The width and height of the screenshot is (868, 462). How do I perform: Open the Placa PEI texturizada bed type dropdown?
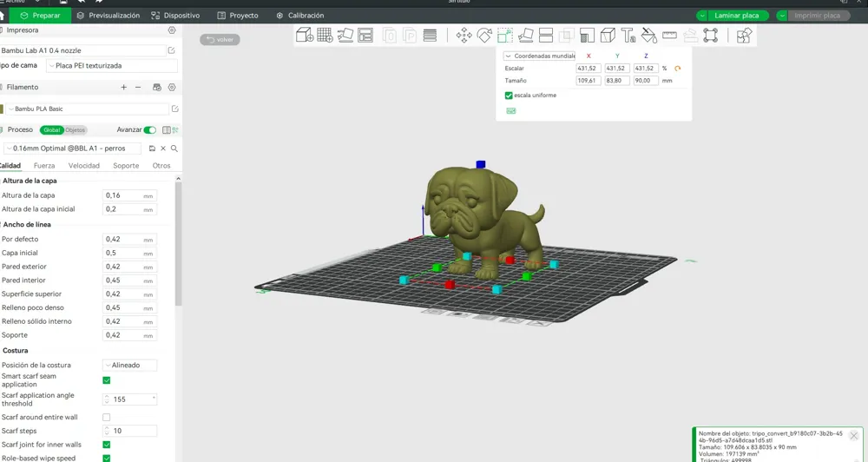point(112,65)
